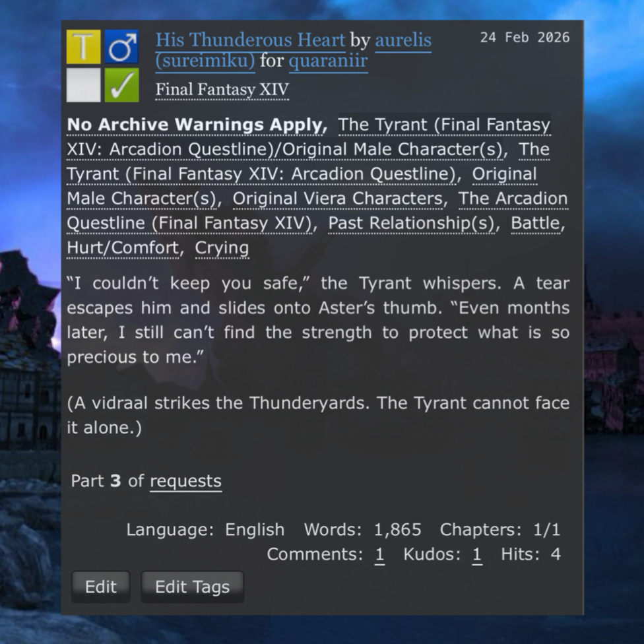Click the green checkmark complete icon
Viewport: 644px width, 644px height.
[x=121, y=85]
